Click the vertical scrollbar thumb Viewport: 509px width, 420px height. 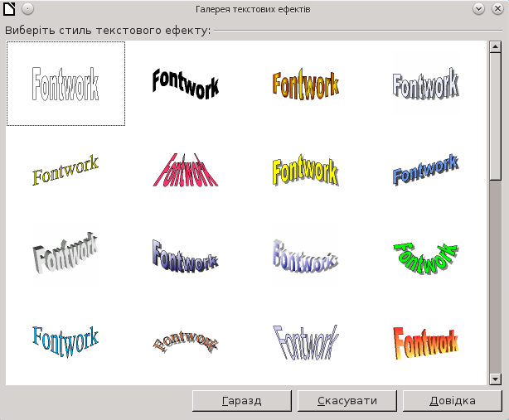click(495, 116)
